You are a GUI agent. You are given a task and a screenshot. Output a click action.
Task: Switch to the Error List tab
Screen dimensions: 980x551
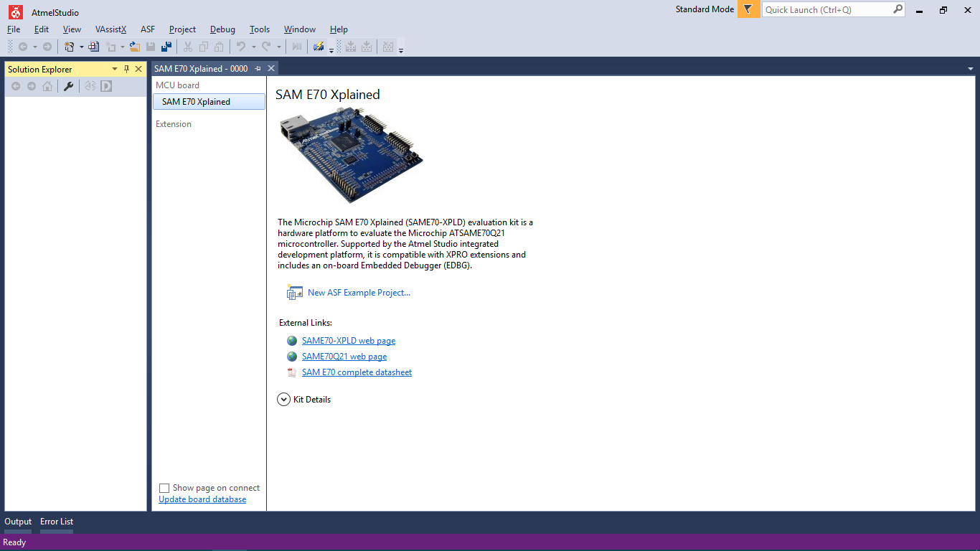coord(57,522)
